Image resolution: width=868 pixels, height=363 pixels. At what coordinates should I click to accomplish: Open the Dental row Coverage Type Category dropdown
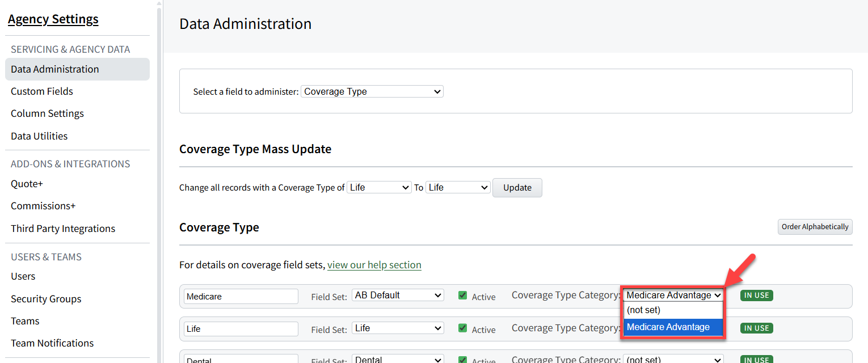click(673, 359)
